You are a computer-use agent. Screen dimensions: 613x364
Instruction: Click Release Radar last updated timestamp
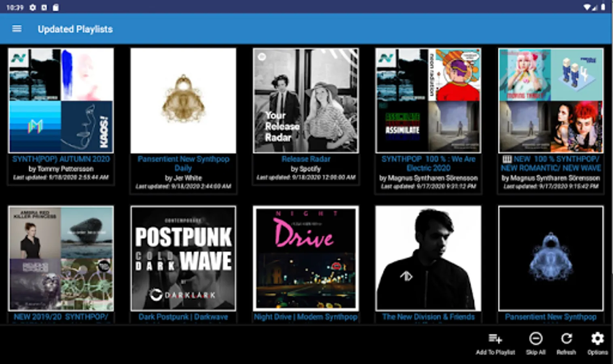[x=306, y=177]
